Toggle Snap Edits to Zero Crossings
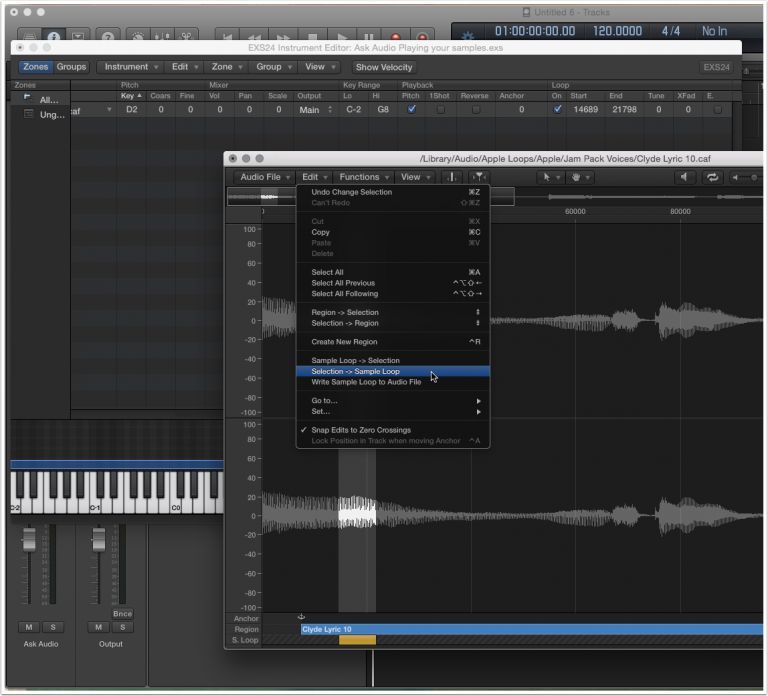This screenshot has height=696, width=768. coord(393,430)
